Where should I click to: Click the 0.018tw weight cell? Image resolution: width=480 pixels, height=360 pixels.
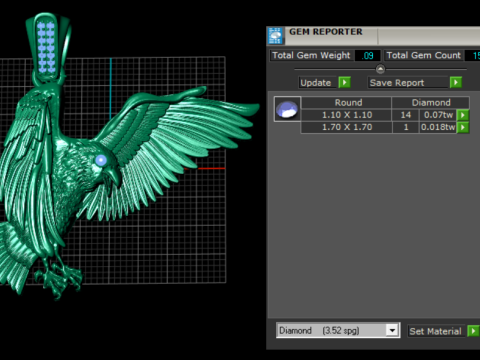coord(438,127)
